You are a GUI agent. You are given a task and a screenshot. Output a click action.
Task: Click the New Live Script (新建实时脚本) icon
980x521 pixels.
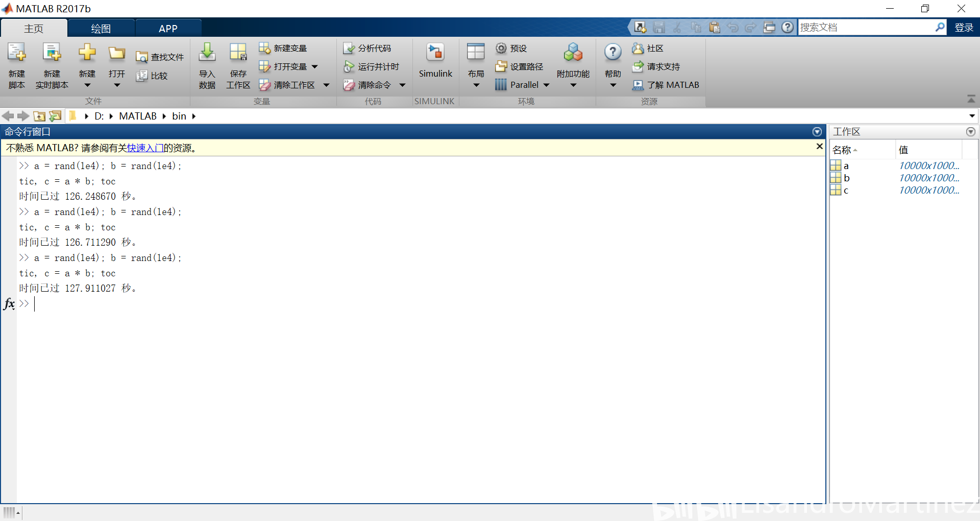tap(52, 53)
